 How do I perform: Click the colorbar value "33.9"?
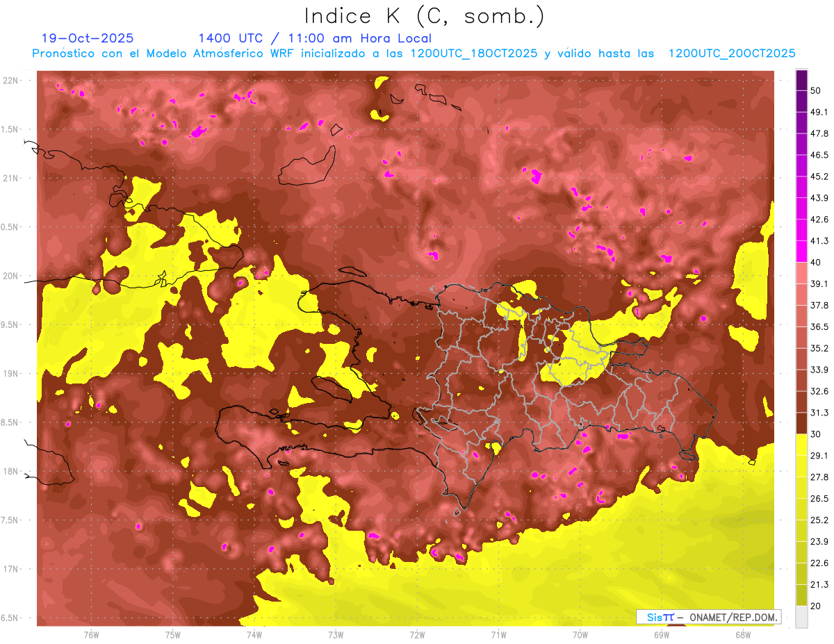(x=820, y=370)
